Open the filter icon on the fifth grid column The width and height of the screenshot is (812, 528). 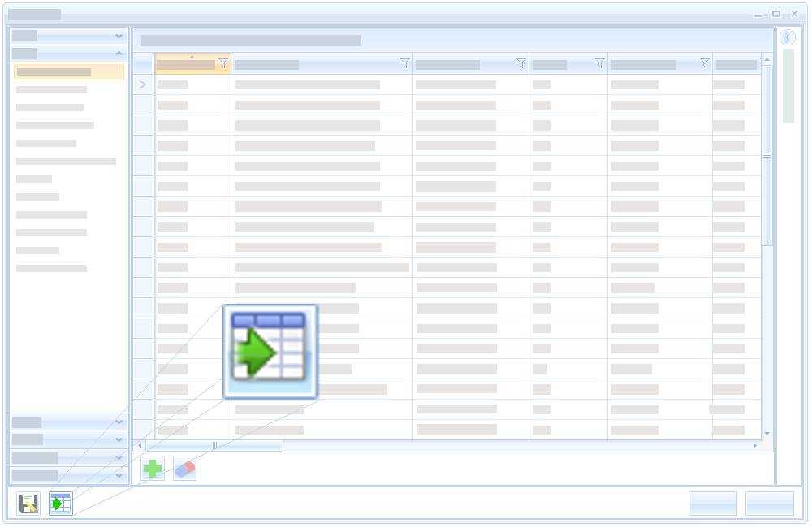[x=705, y=64]
